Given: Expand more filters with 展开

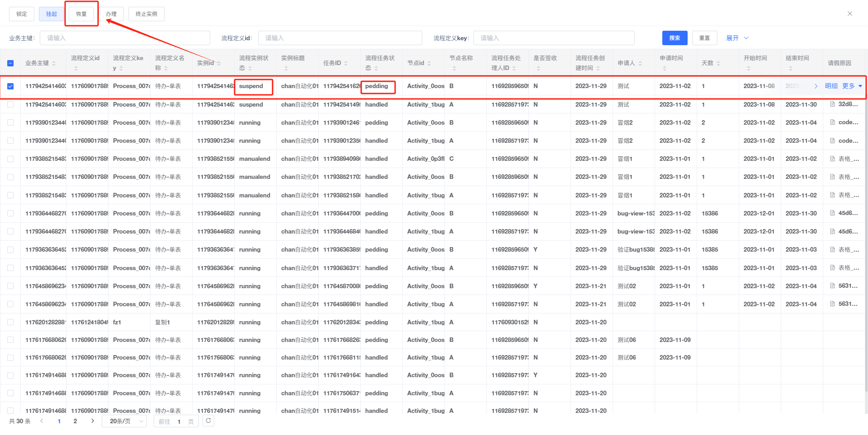Looking at the screenshot, I should pos(737,38).
